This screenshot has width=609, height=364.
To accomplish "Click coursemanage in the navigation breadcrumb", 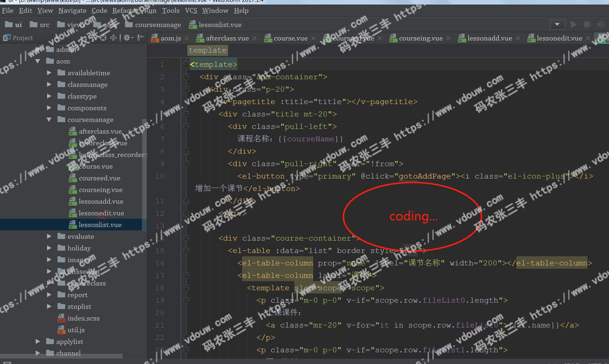I will tap(158, 25).
